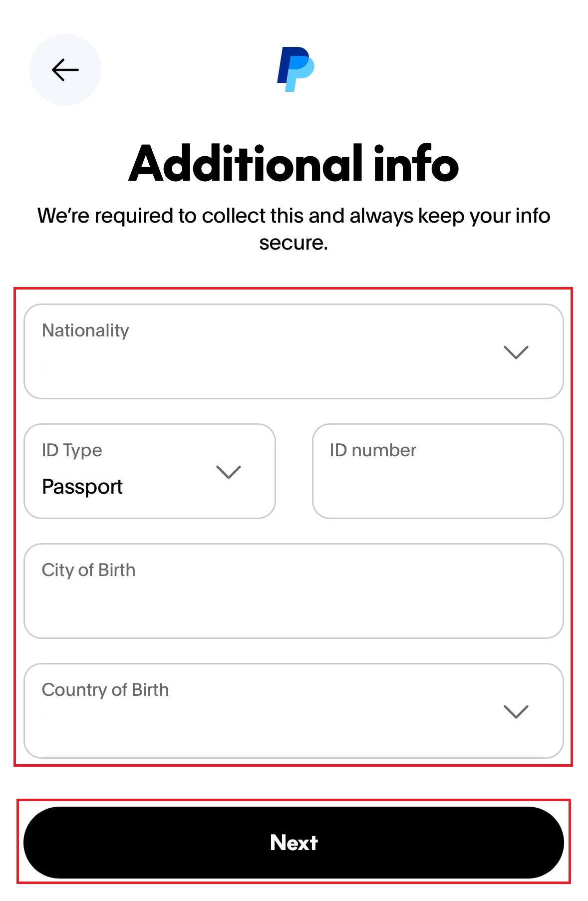
Task: Click the PayPal logo
Action: pyautogui.click(x=295, y=69)
